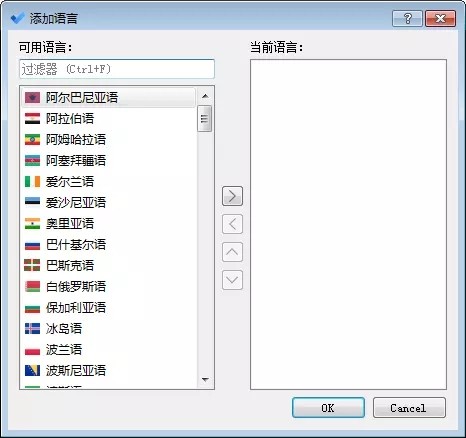Screen dimensions: 466x438
Task: Click inside the empty 当前语言 list box
Action: tap(348, 224)
